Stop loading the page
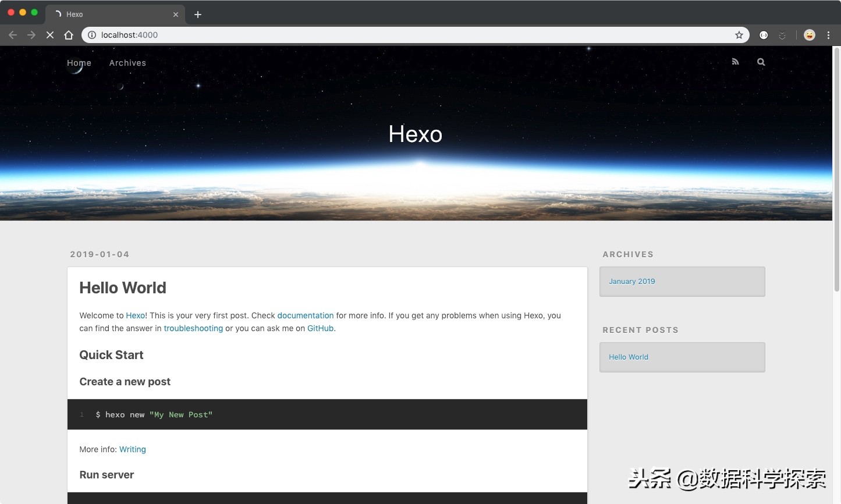Image resolution: width=841 pixels, height=504 pixels. 50,35
